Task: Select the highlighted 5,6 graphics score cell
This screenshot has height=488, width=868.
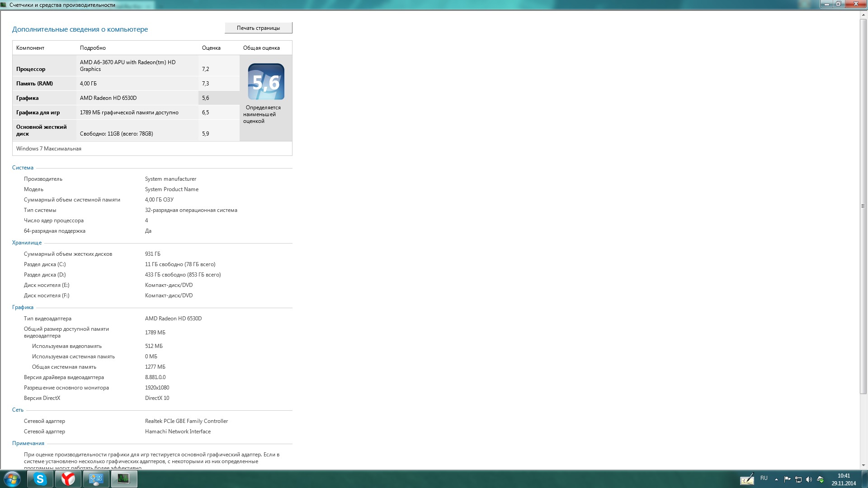Action: (x=219, y=98)
